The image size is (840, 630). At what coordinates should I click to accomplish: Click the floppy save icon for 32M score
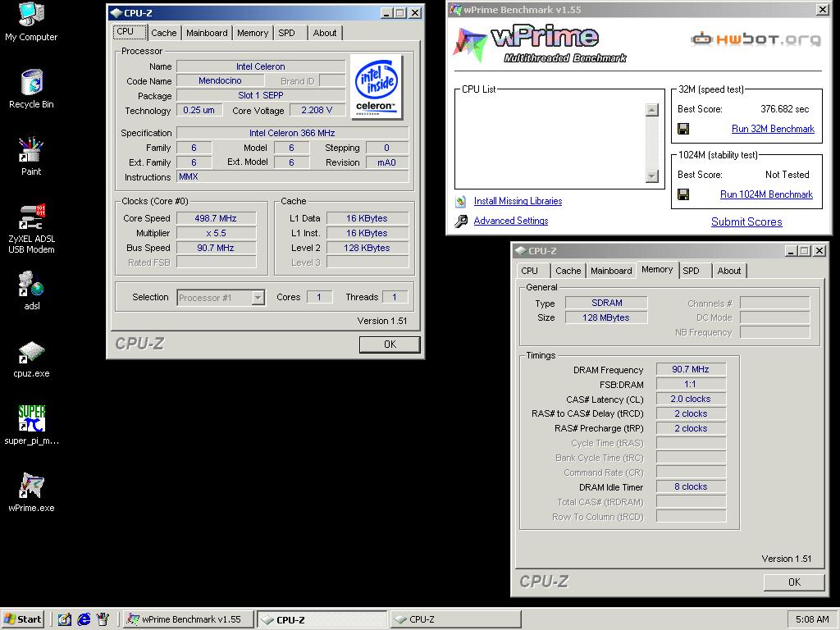pyautogui.click(x=683, y=129)
